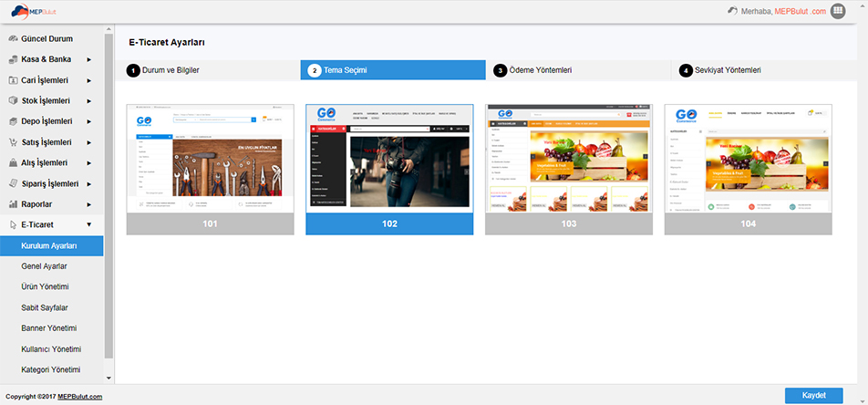868x405 pixels.
Task: Expand Sipariş İşlemleri submenu arrow
Action: coord(89,184)
